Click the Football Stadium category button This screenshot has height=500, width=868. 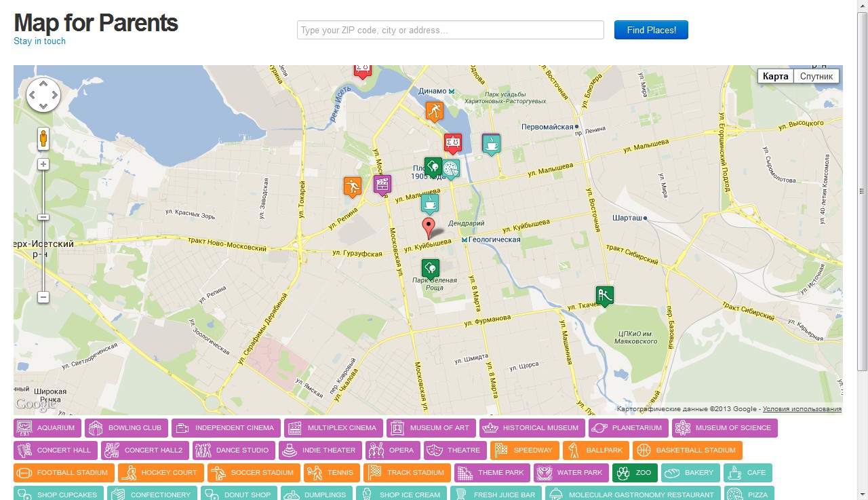click(64, 473)
